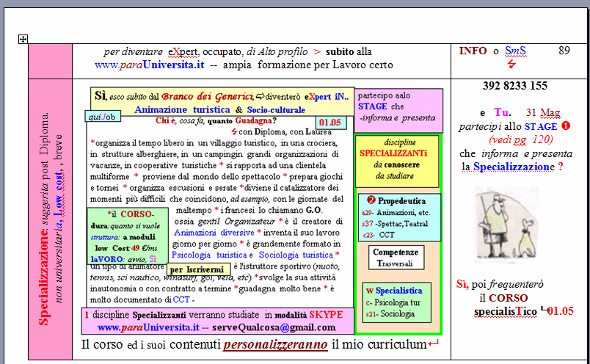Click the Specializzazione blue underlined word
Screen dimensions: 590x364
click(514, 167)
